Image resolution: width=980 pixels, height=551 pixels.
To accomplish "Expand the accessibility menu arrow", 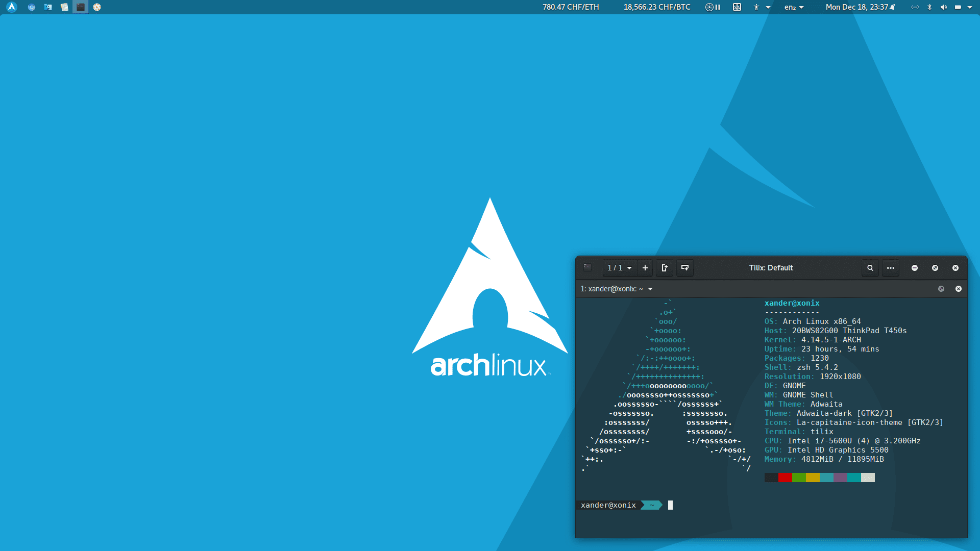I will [x=768, y=7].
